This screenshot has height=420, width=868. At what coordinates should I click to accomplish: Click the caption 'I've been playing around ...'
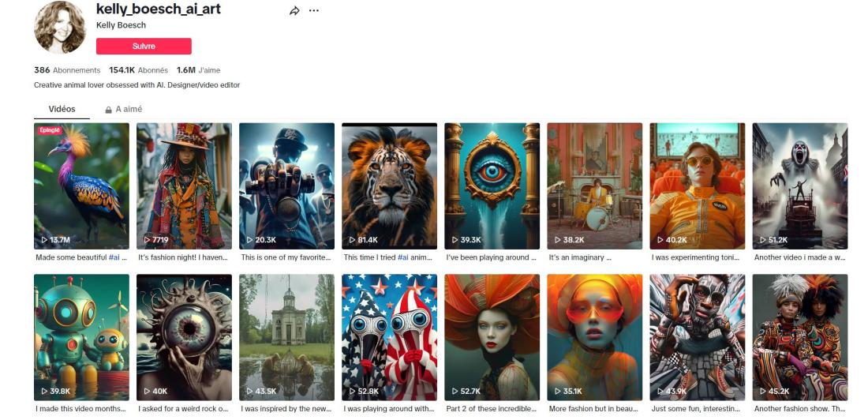click(492, 257)
